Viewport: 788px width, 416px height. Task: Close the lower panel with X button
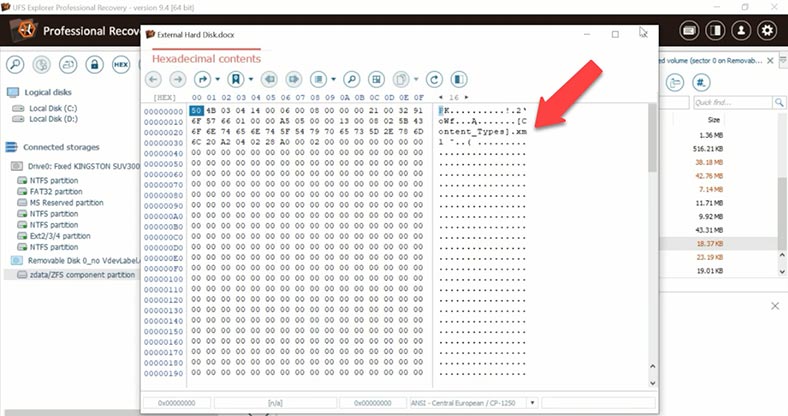click(775, 306)
